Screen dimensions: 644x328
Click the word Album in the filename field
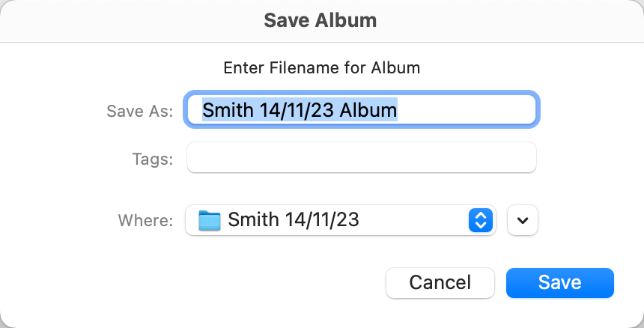tap(368, 111)
